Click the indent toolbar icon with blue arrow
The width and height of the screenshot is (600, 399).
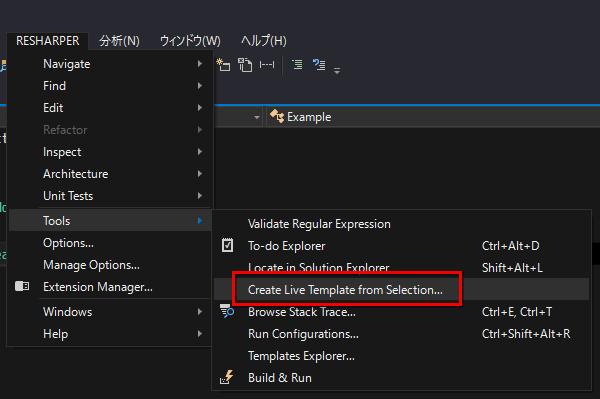(x=319, y=64)
